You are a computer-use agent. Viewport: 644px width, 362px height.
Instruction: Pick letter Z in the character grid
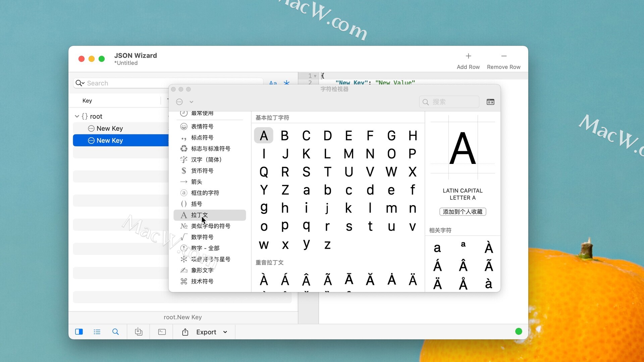pos(285,190)
